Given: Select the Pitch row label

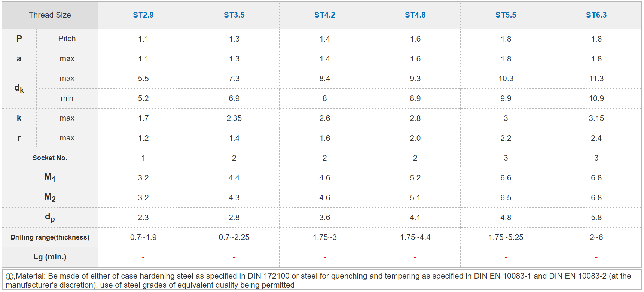Looking at the screenshot, I should click(x=67, y=39).
